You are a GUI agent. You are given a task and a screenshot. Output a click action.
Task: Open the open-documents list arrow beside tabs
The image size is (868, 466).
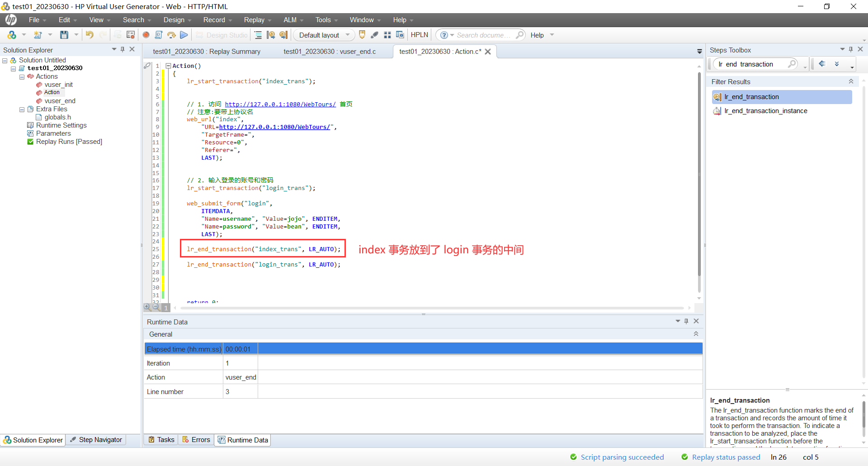click(699, 52)
